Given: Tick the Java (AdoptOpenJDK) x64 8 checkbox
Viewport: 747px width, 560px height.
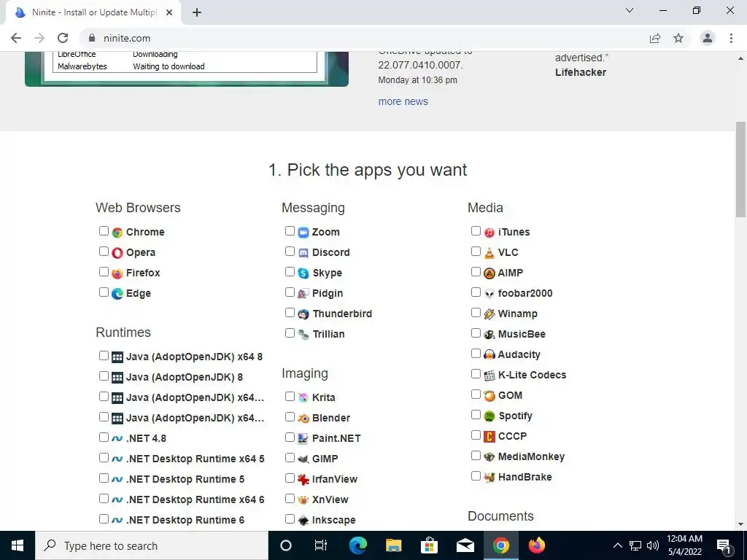Looking at the screenshot, I should pyautogui.click(x=104, y=356).
